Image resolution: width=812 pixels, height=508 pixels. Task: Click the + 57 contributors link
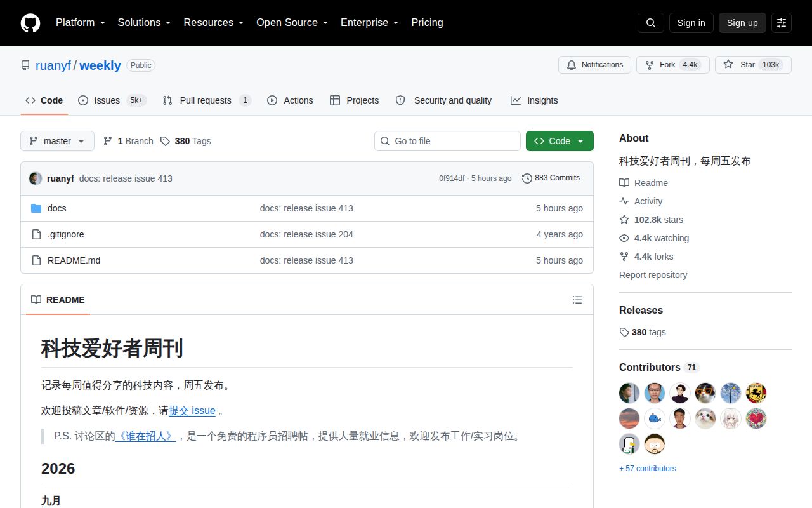tap(648, 469)
